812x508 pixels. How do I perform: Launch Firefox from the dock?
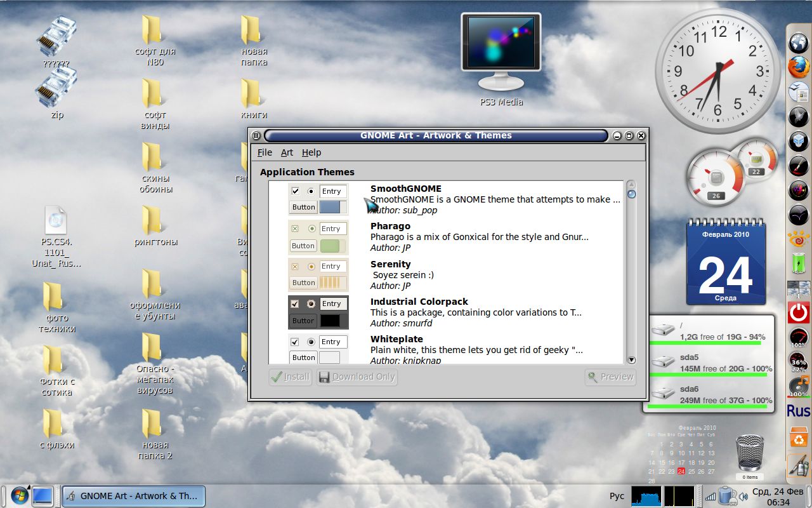(x=798, y=67)
